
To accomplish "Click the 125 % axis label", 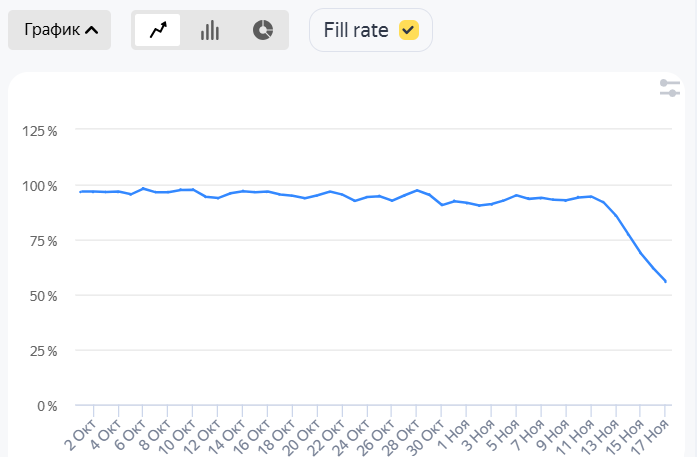I will pos(40,131).
